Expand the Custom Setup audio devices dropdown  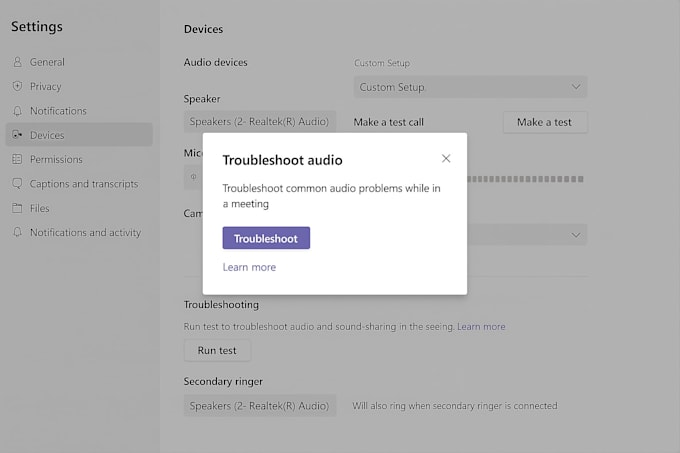point(471,87)
